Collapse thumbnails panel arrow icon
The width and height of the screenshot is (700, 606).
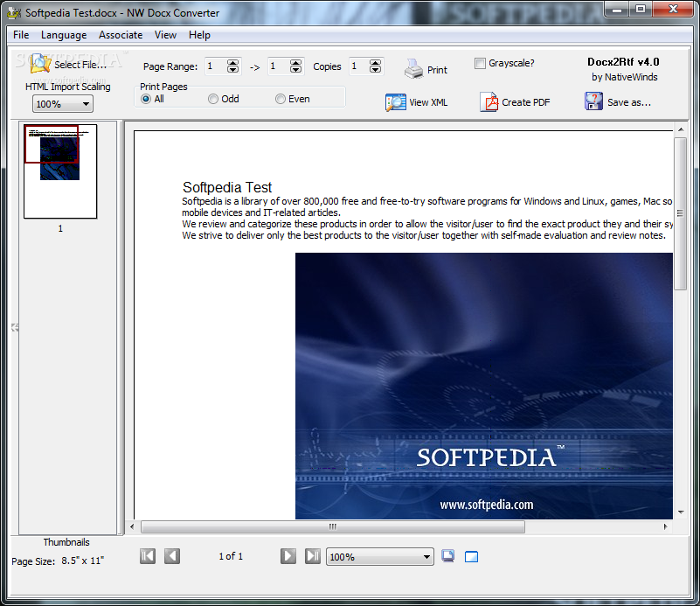click(x=15, y=327)
